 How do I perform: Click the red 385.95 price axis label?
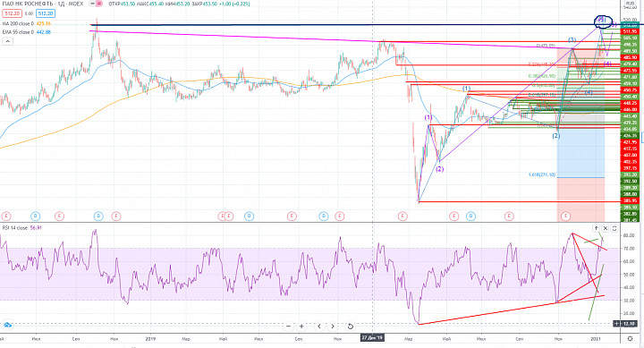pos(630,200)
